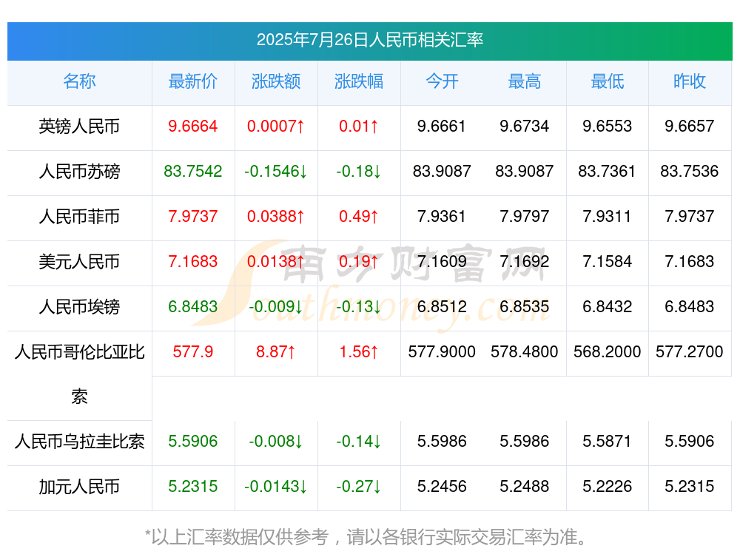The height and width of the screenshot is (560, 740).
Task: Click change amount -0.008↓
Action: 276,441
